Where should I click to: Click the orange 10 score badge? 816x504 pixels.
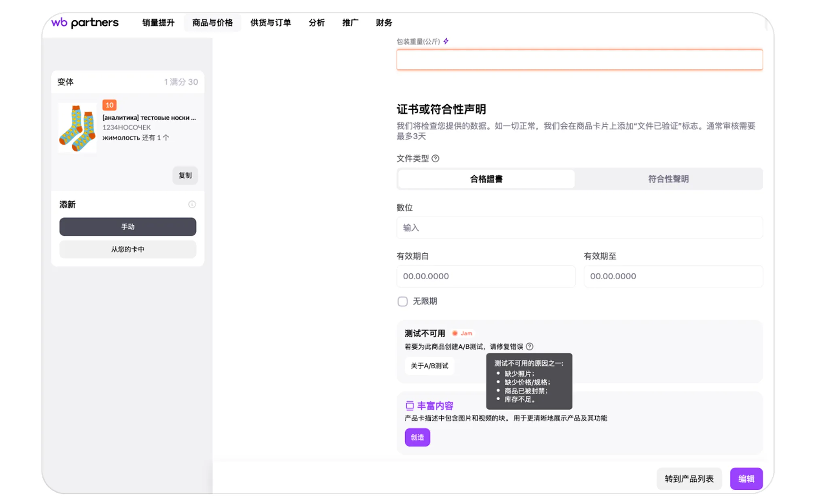[109, 105]
